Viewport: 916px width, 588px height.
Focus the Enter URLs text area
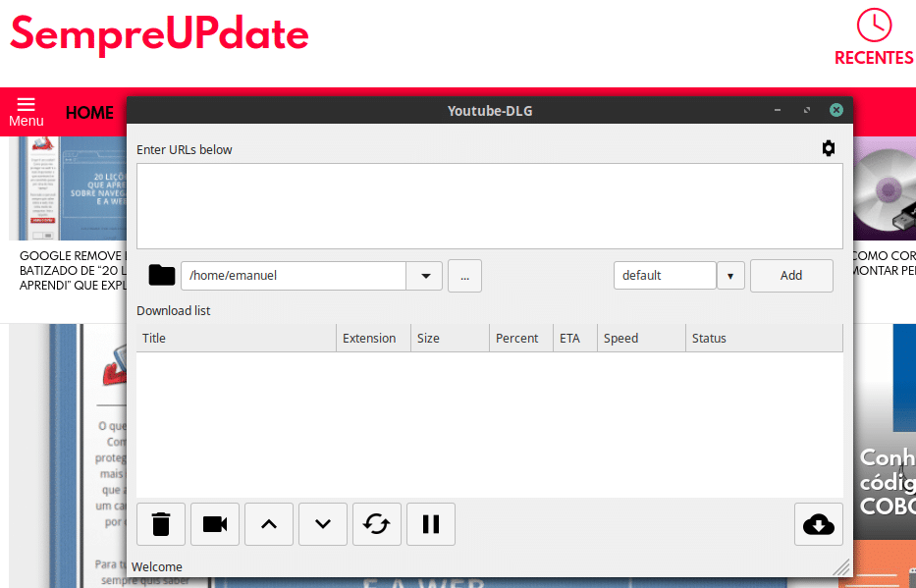(490, 206)
